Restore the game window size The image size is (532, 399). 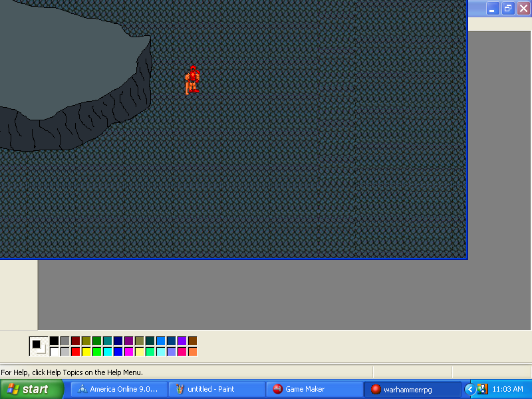click(x=507, y=9)
